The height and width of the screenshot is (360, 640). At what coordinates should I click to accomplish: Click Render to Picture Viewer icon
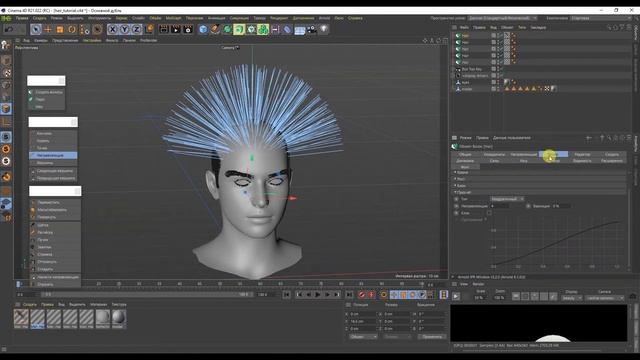(x=176, y=29)
